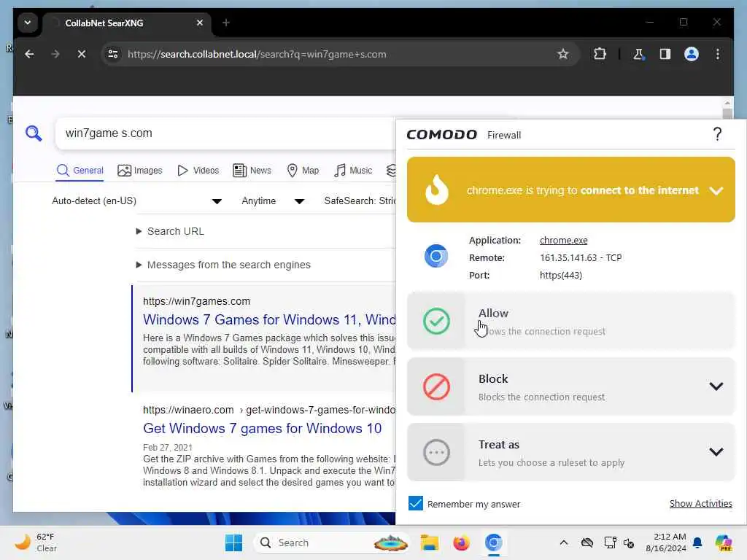
Task: Switch to Videos search tab
Action: (x=198, y=171)
